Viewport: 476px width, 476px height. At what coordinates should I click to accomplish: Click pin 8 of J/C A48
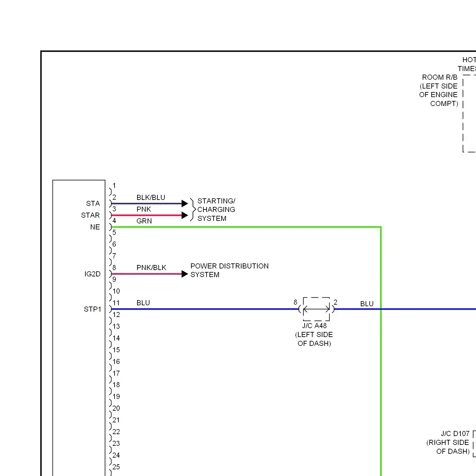coord(295,302)
